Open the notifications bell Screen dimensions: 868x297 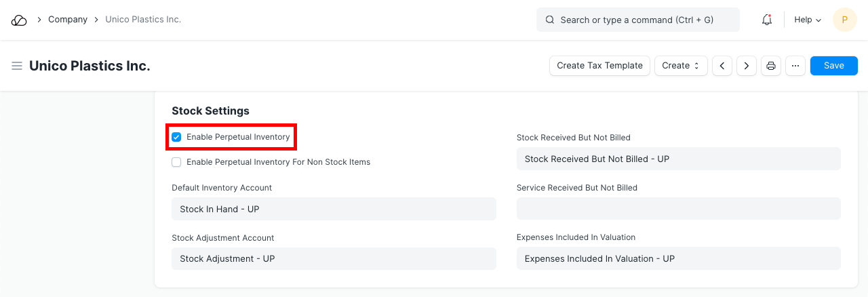[767, 20]
